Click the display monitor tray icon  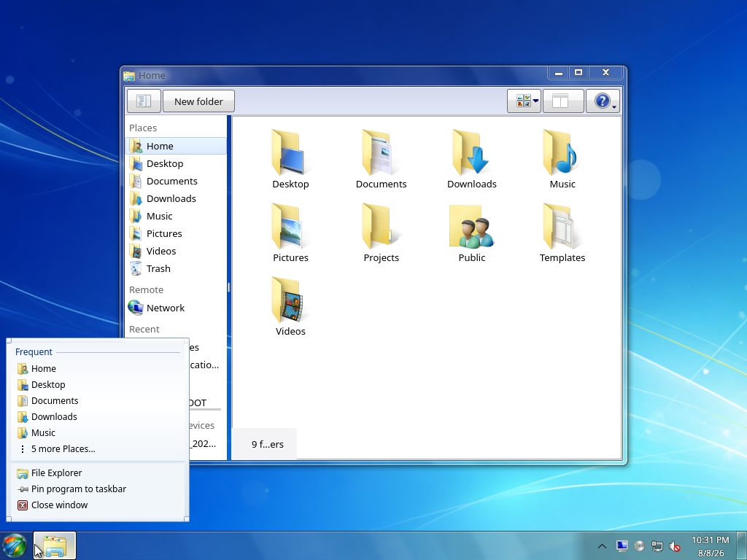622,546
